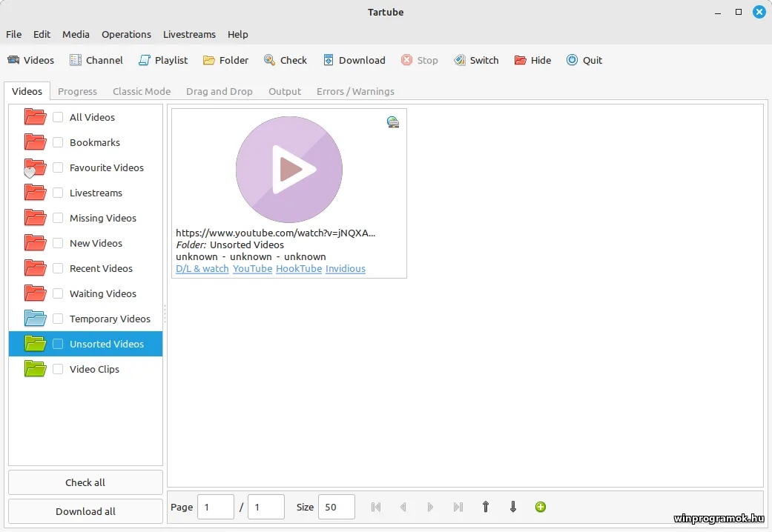Select the Video Clips folder
The image size is (772, 532).
[94, 369]
